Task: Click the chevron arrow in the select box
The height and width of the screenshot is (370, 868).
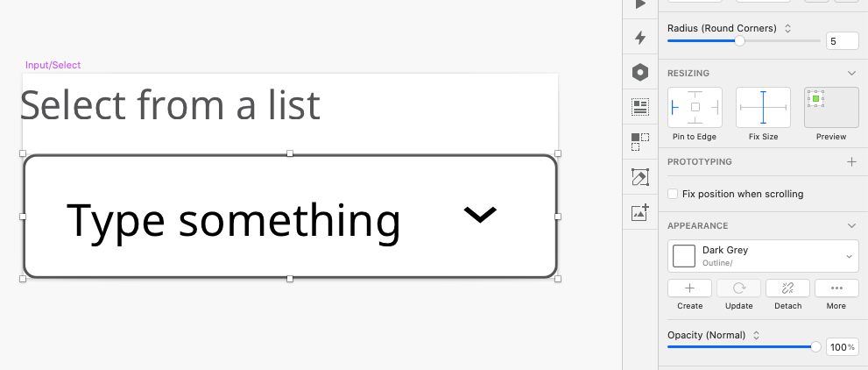Action: (x=480, y=214)
